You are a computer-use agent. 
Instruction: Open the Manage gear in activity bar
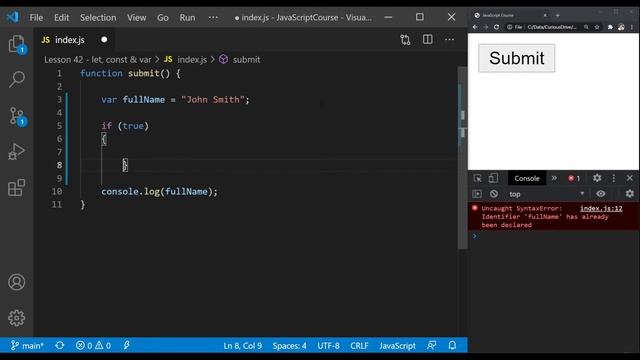tap(17, 318)
